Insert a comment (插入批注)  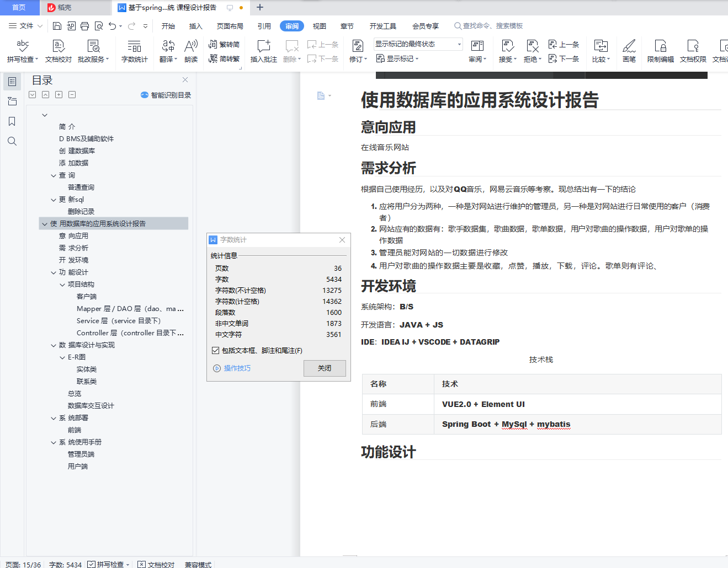click(263, 51)
